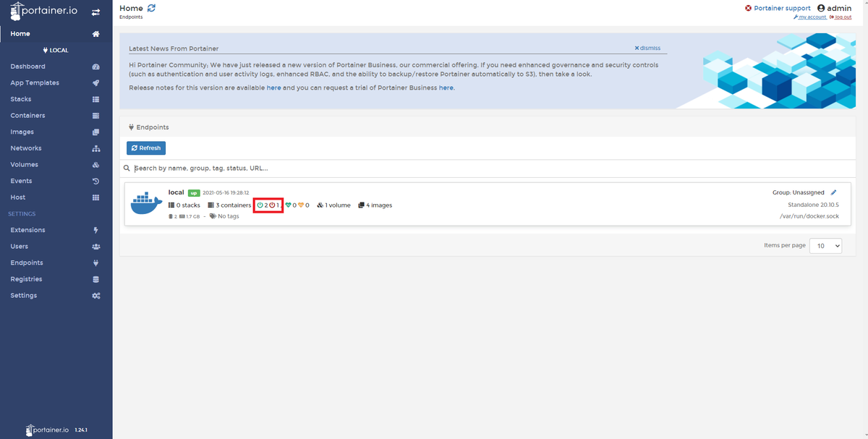Image resolution: width=868 pixels, height=439 pixels.
Task: Toggle the sidebar collapse arrows icon
Action: coord(95,12)
